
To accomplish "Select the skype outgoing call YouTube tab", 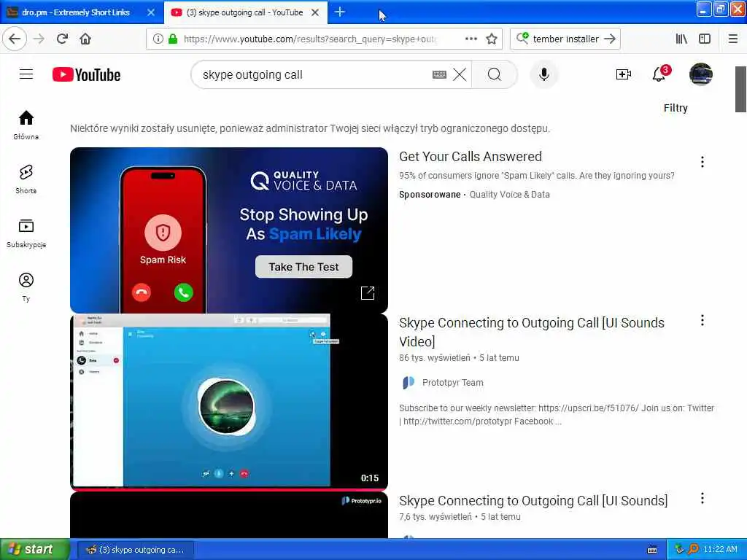I will point(244,12).
